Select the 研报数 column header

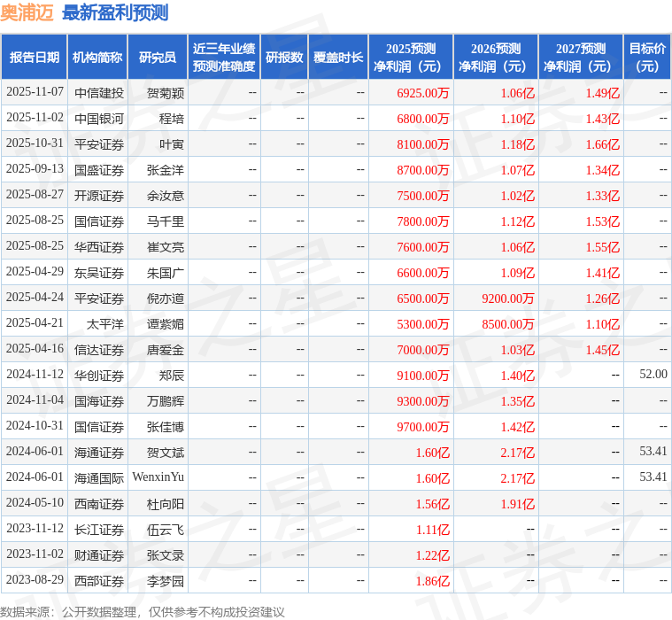[284, 57]
